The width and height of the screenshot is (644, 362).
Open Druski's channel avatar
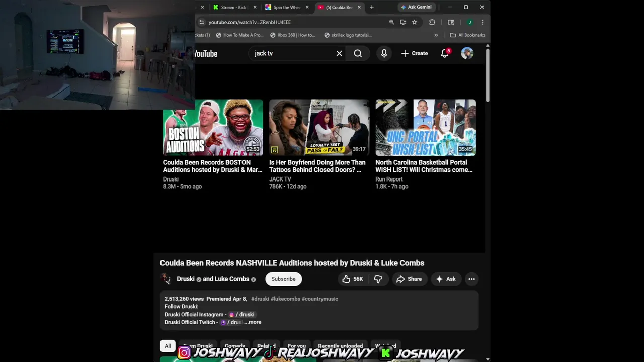(166, 279)
